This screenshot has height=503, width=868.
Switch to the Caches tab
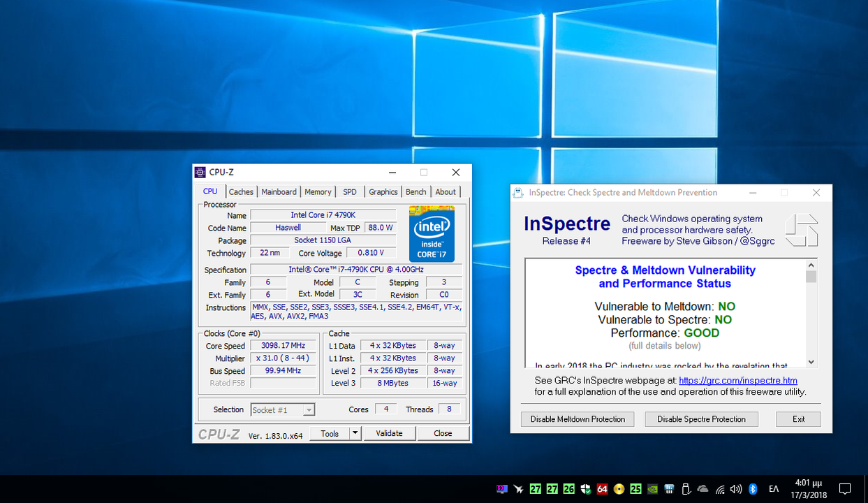tap(241, 192)
